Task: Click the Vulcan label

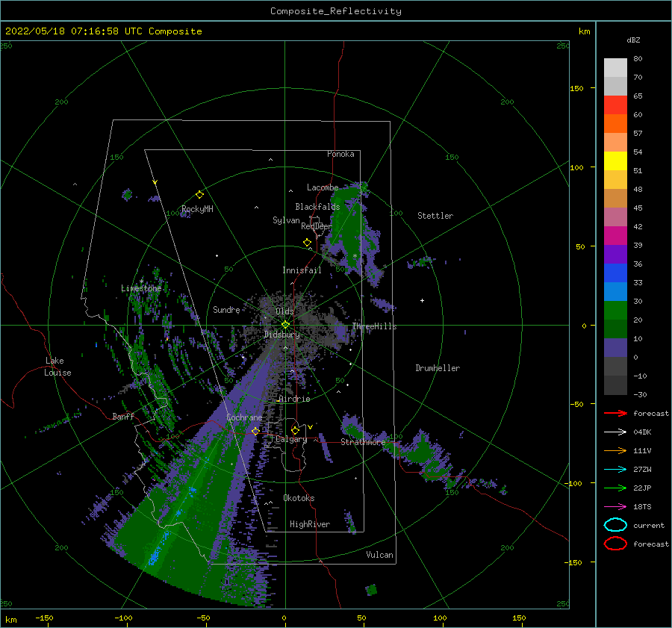Action: 380,555
